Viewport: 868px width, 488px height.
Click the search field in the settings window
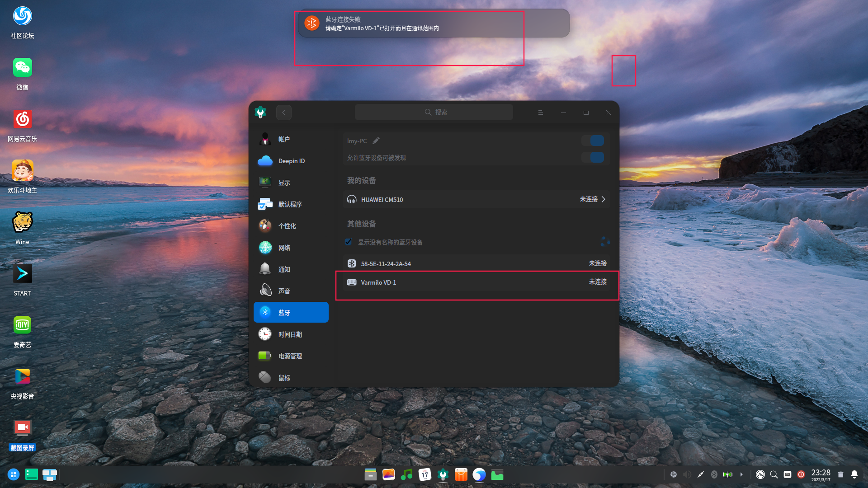click(434, 112)
